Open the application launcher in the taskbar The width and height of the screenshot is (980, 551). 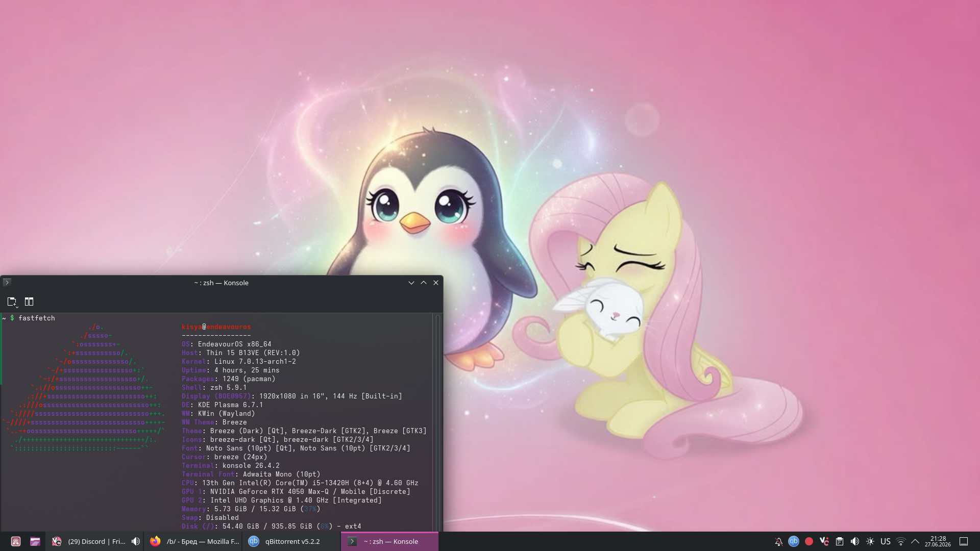(x=16, y=541)
